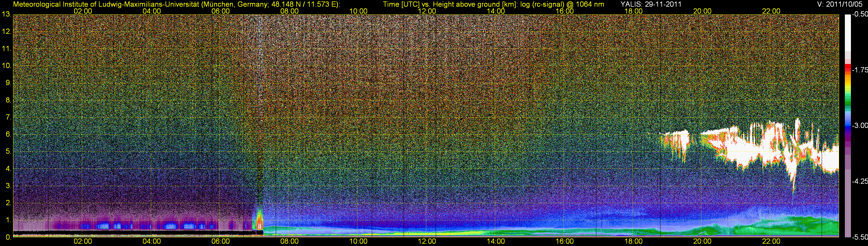Click the "02:00" label on the top time axis

pyautogui.click(x=82, y=11)
